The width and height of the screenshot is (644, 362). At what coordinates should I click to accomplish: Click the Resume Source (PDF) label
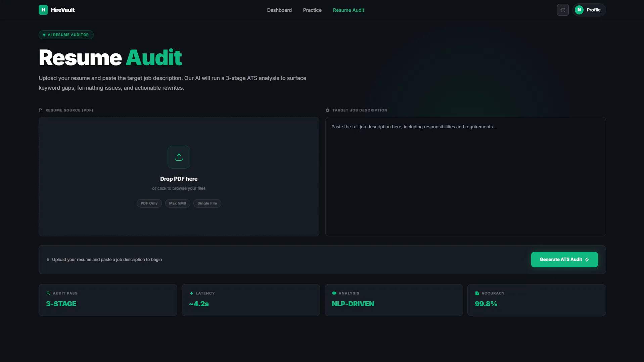coord(69,110)
